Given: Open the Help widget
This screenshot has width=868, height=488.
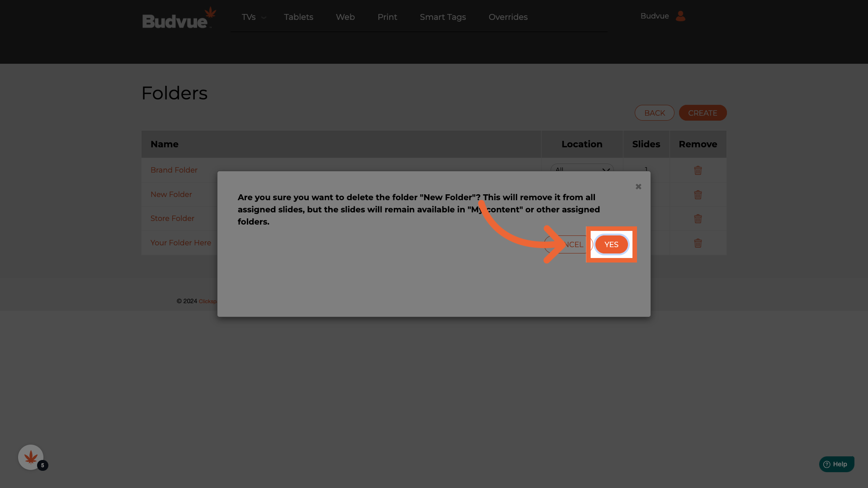Looking at the screenshot, I should coord(836,464).
